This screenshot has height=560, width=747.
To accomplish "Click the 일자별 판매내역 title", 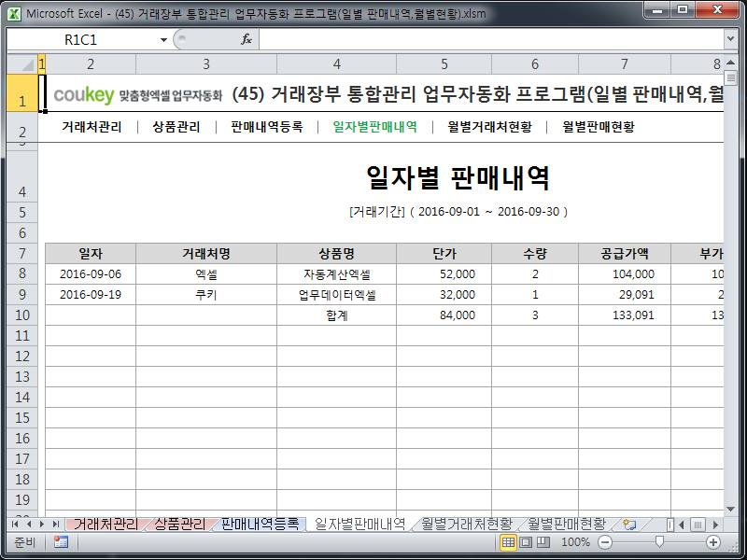I will [x=458, y=178].
